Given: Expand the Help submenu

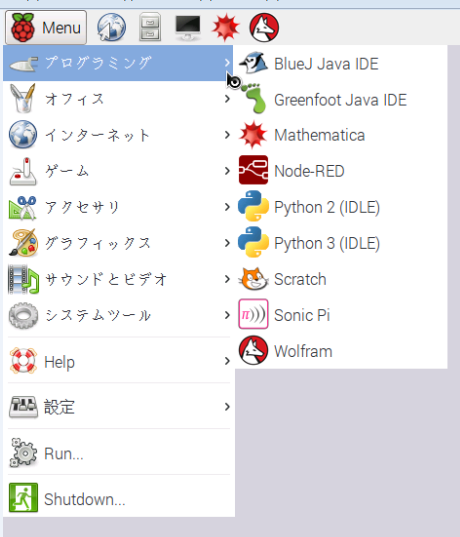Looking at the screenshot, I should pos(119,361).
